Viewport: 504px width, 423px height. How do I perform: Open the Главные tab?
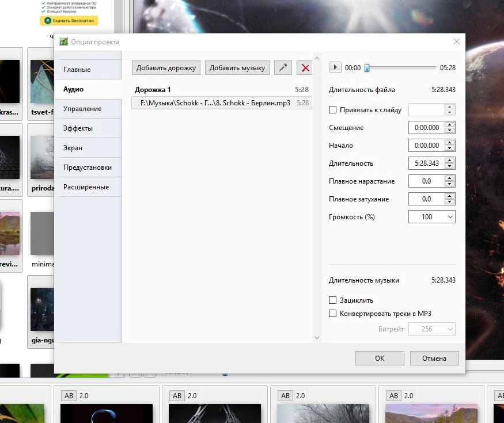click(x=88, y=70)
